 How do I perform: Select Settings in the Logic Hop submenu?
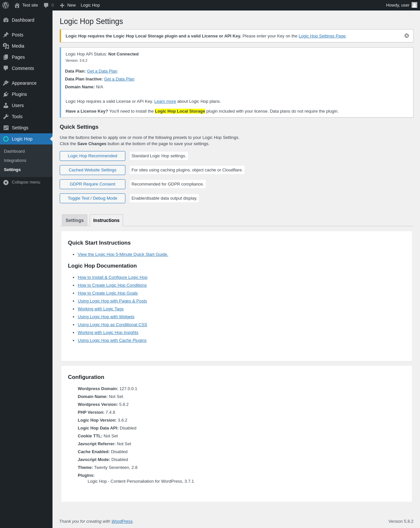(x=12, y=170)
